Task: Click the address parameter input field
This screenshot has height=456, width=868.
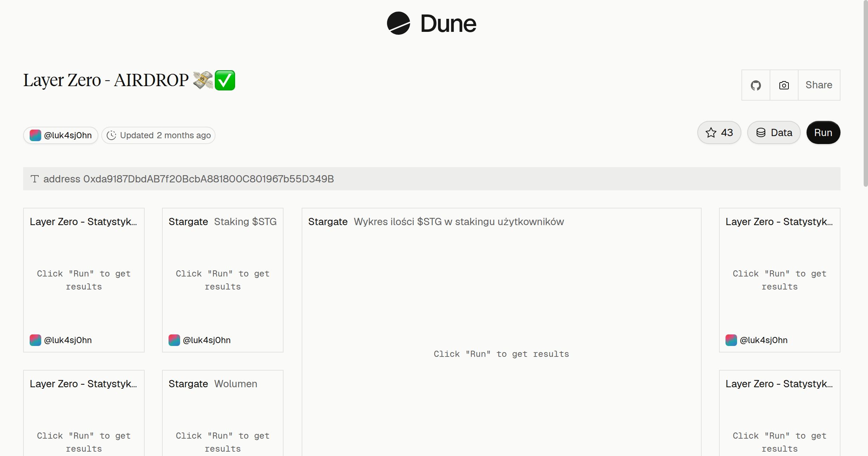Action: coord(432,179)
